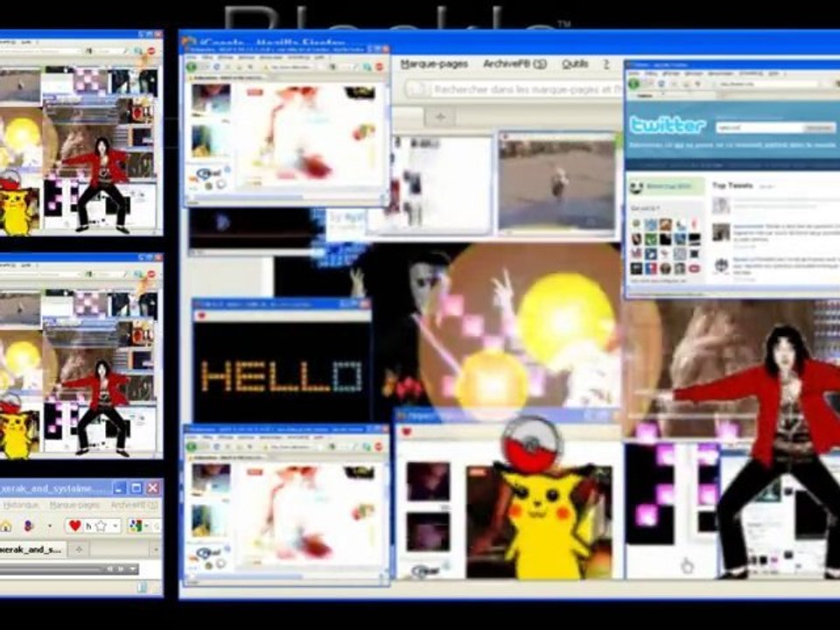The height and width of the screenshot is (630, 840).
Task: Click the plus new tab button in main window
Action: pyautogui.click(x=440, y=116)
